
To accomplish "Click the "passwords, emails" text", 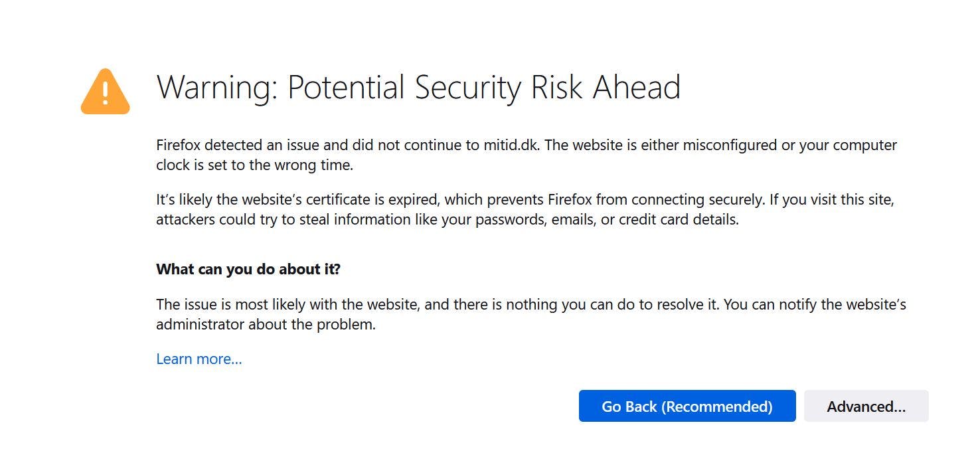I will point(538,220).
